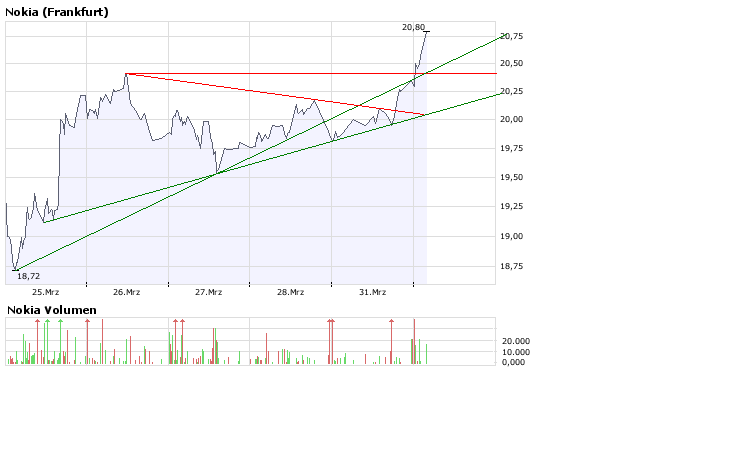738x475 pixels.
Task: Click the 19,75 price axis label
Action: point(512,148)
